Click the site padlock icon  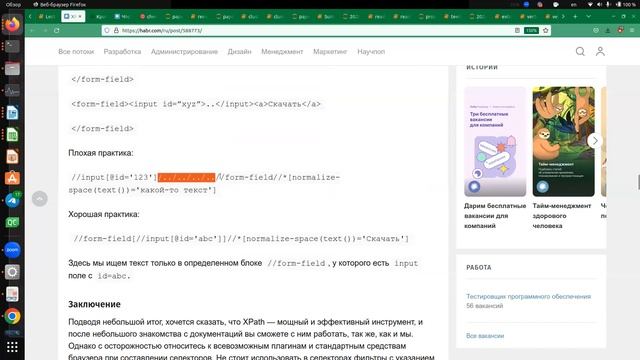point(116,31)
